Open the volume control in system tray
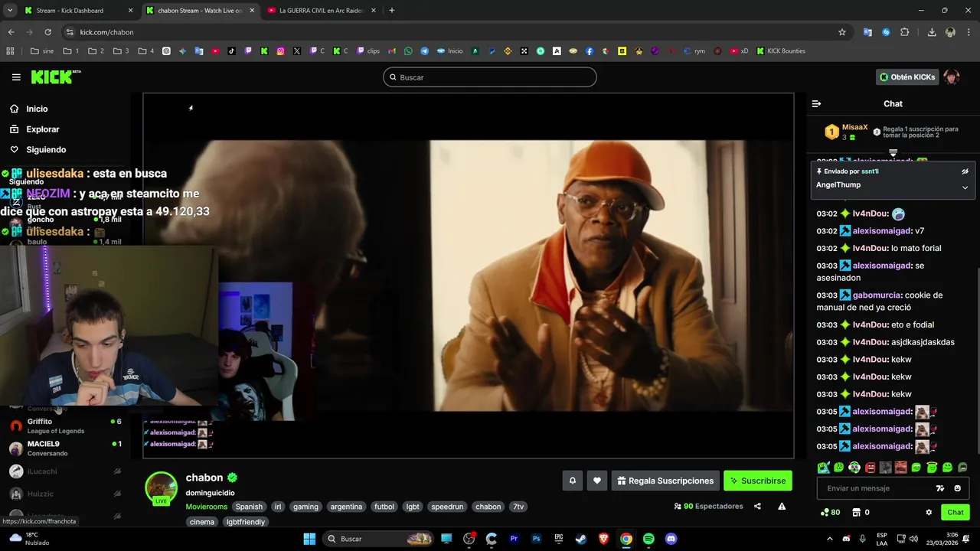Viewport: 980px width, 551px height. 913,539
